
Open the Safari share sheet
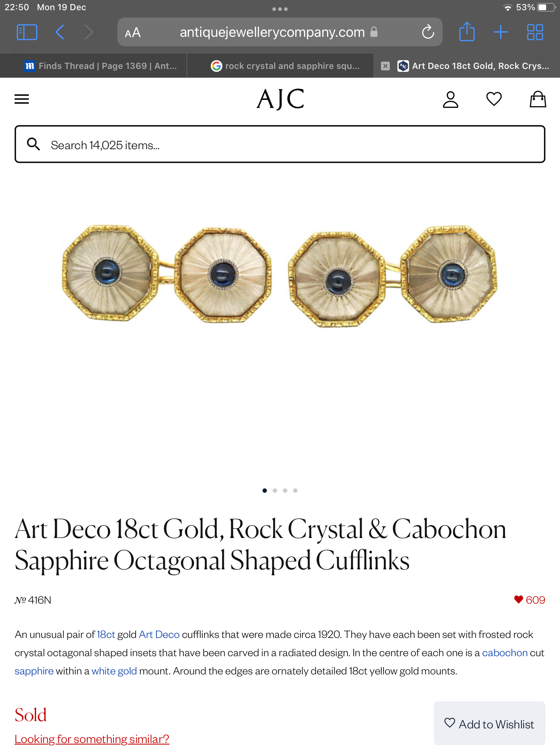[467, 32]
